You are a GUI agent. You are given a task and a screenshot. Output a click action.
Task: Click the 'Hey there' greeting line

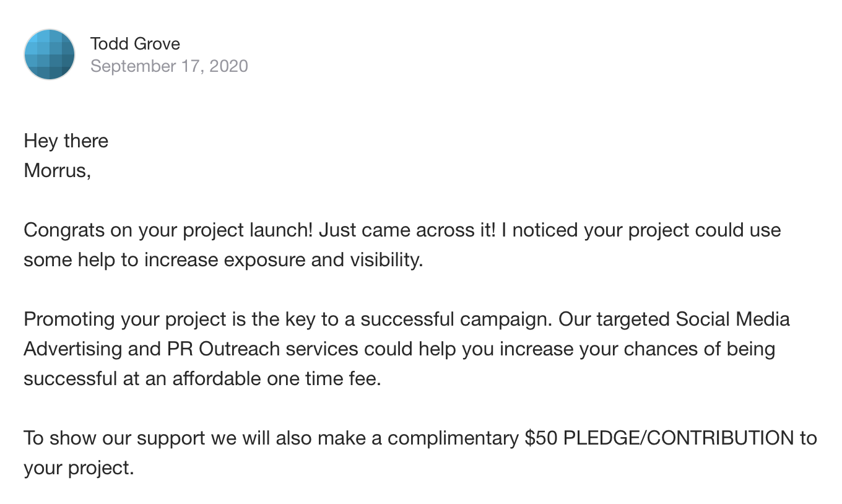pos(66,141)
